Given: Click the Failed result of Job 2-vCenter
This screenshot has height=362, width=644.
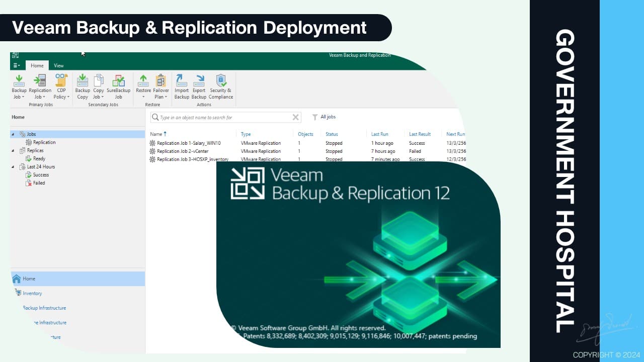Looking at the screenshot, I should [x=415, y=151].
